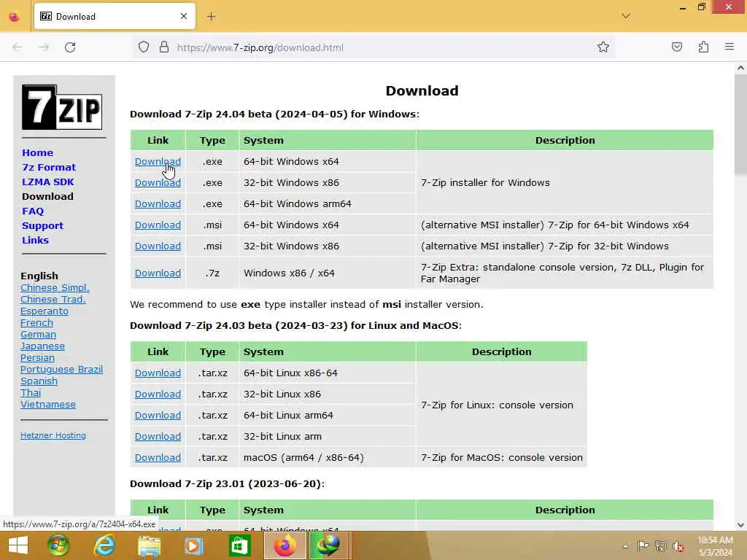The height and width of the screenshot is (560, 747).
Task: Show hidden system tray icons
Action: tap(625, 546)
